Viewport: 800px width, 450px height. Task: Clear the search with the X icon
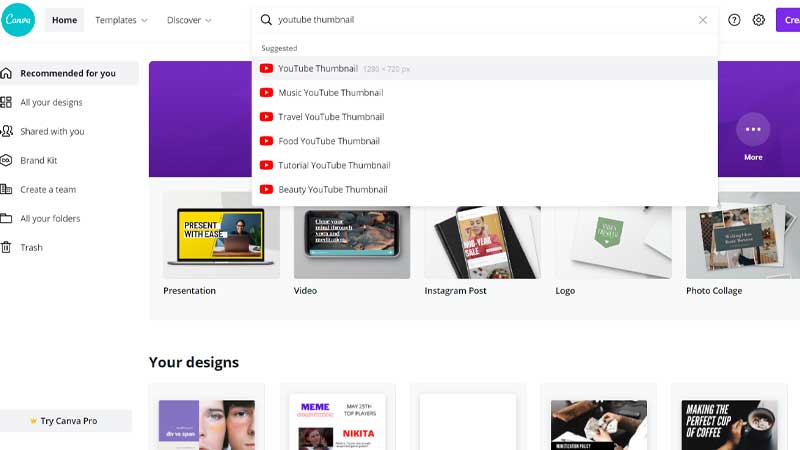[703, 20]
